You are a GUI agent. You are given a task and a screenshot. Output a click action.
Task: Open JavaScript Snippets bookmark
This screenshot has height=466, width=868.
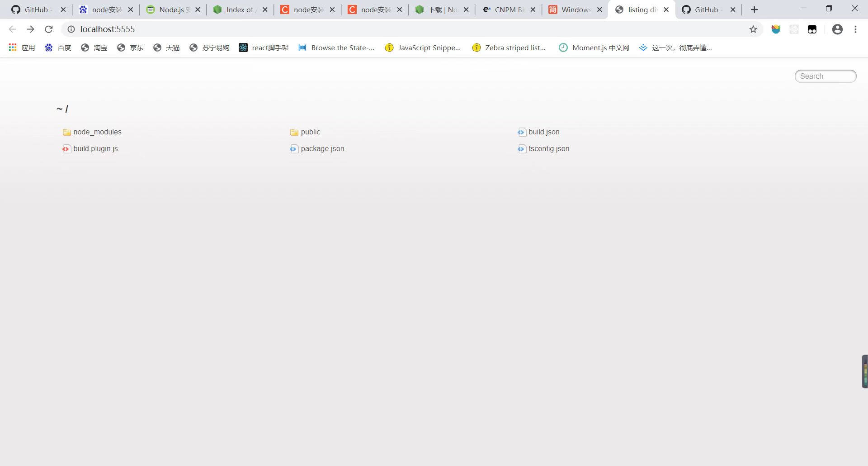(x=423, y=48)
